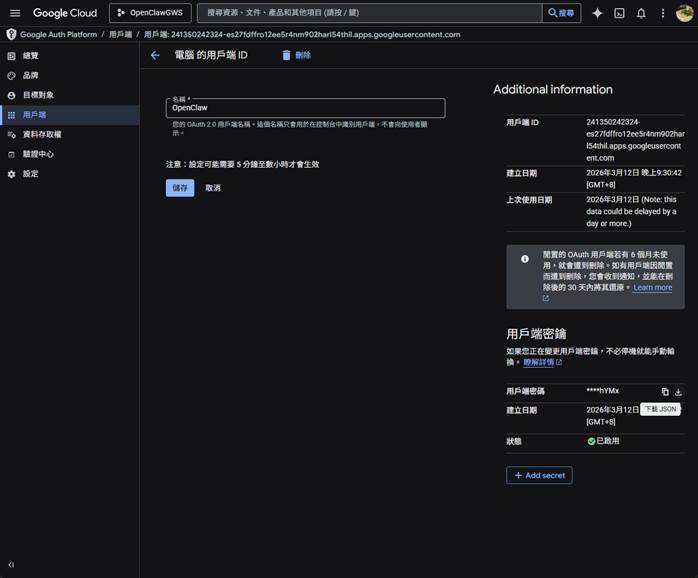Open the 總覽 overview page
The width and height of the screenshot is (698, 578).
click(30, 56)
